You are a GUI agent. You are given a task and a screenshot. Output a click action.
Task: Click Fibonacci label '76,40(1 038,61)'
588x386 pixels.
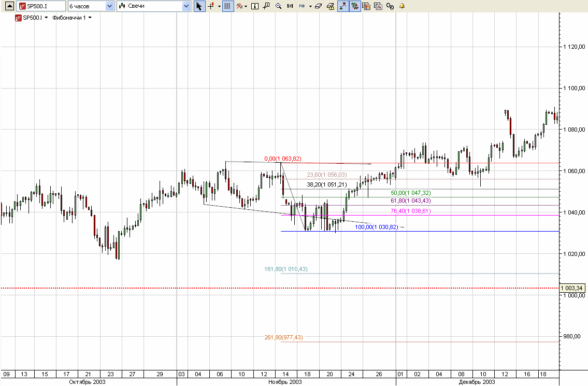(411, 211)
